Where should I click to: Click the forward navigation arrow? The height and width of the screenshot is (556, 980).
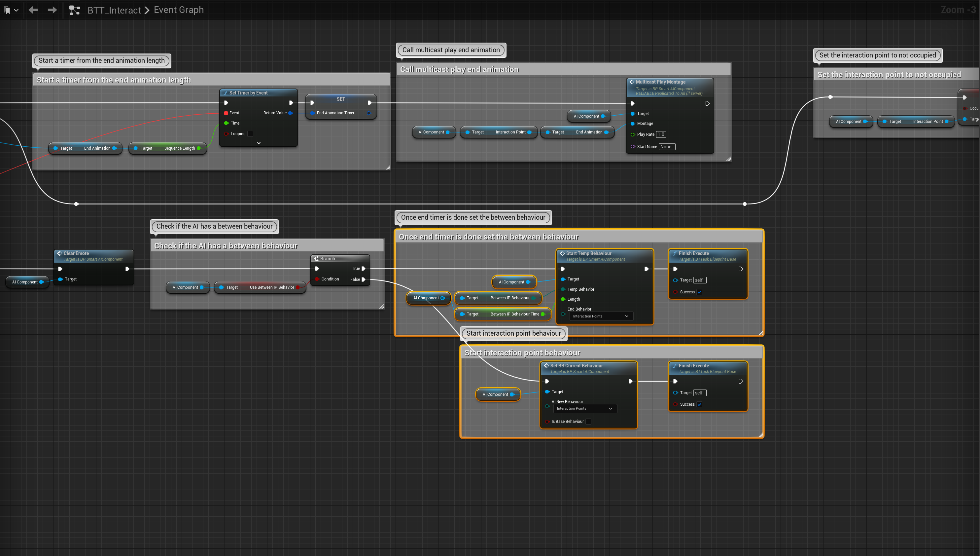point(52,10)
